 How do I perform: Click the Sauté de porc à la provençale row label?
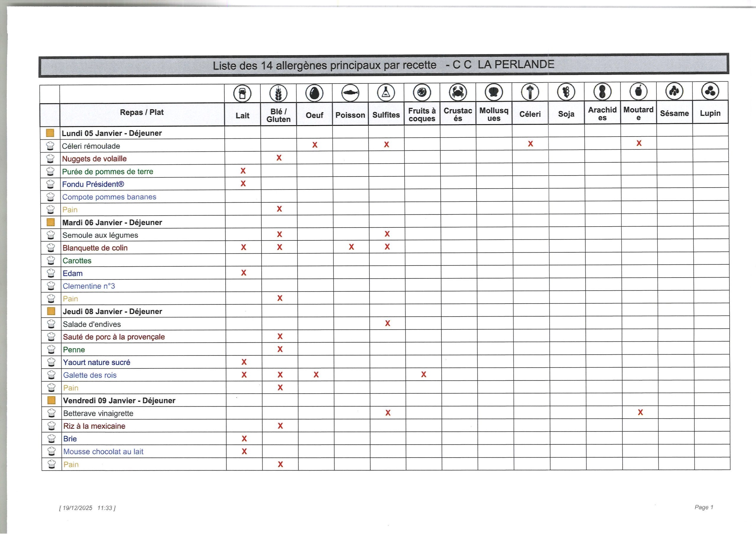(x=114, y=337)
